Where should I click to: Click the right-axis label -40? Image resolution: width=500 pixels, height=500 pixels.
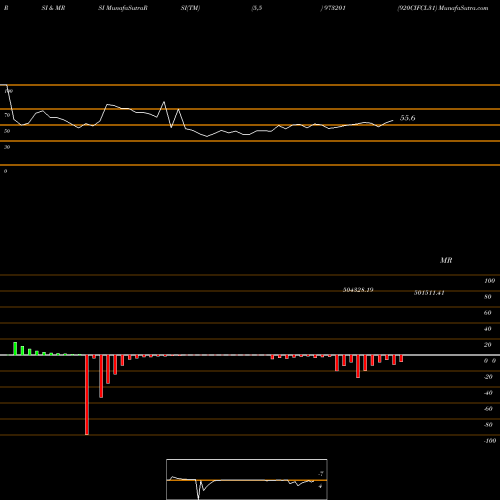[x=488, y=393]
